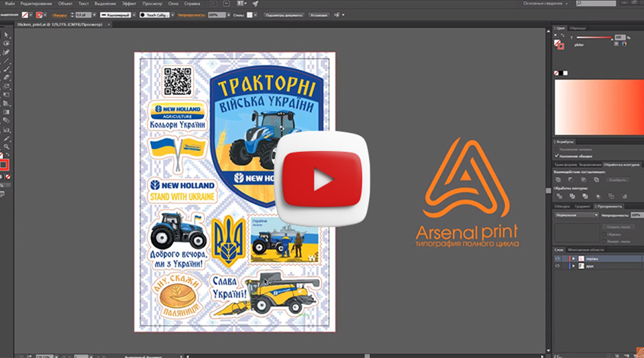The width and height of the screenshot is (644, 358).
Task: Click the red gradient color spectrum
Action: pos(596,107)
